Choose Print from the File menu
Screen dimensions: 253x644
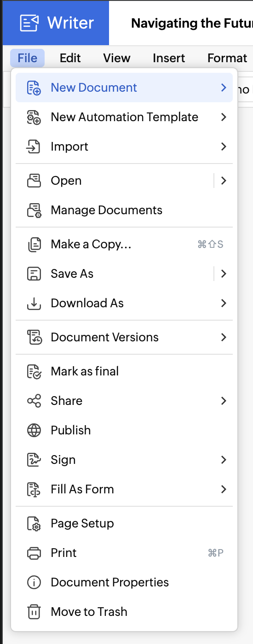(124, 553)
